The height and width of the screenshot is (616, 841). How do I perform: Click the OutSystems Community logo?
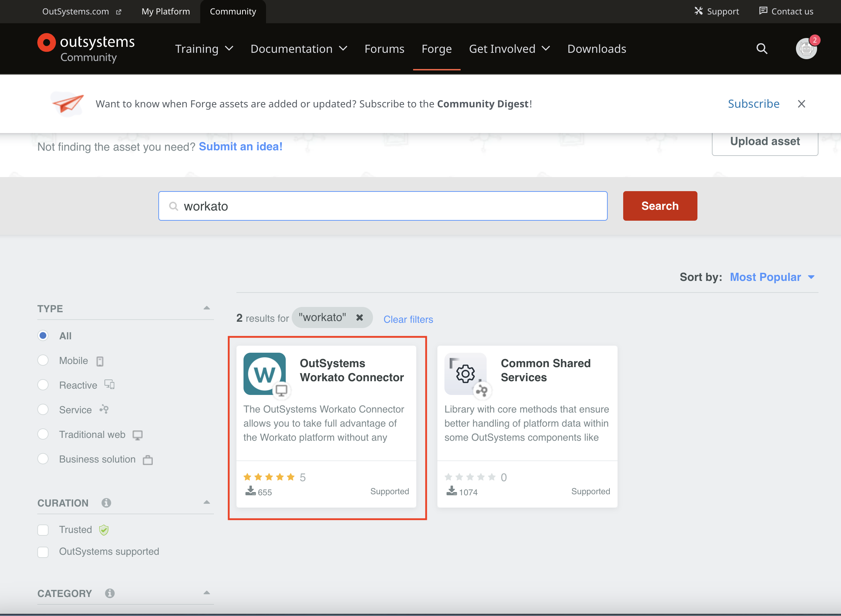coord(86,49)
